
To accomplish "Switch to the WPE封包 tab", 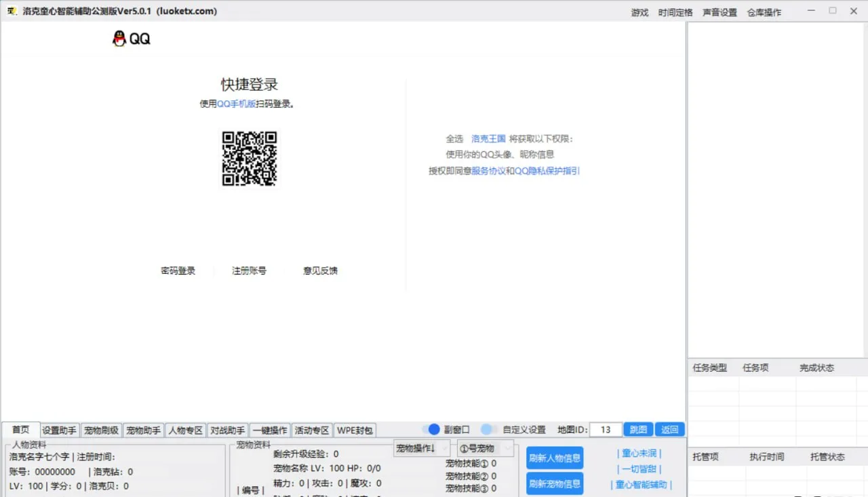I will pyautogui.click(x=355, y=430).
